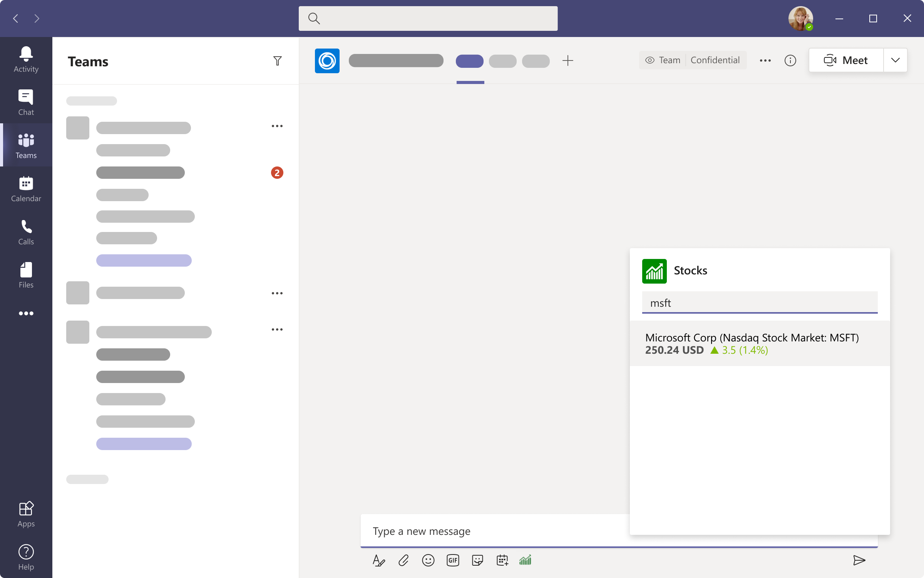The image size is (924, 578).
Task: Click the Format text icon
Action: pos(378,560)
